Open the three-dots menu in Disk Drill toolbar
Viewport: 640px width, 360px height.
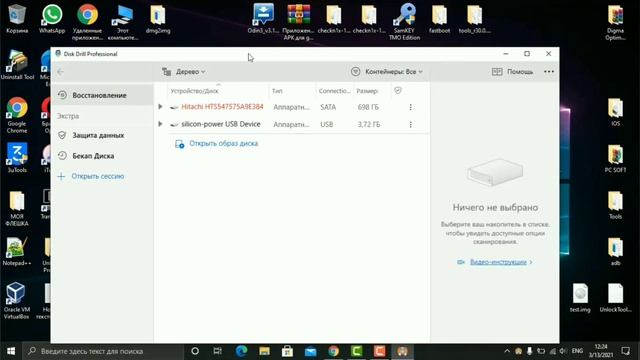click(549, 72)
